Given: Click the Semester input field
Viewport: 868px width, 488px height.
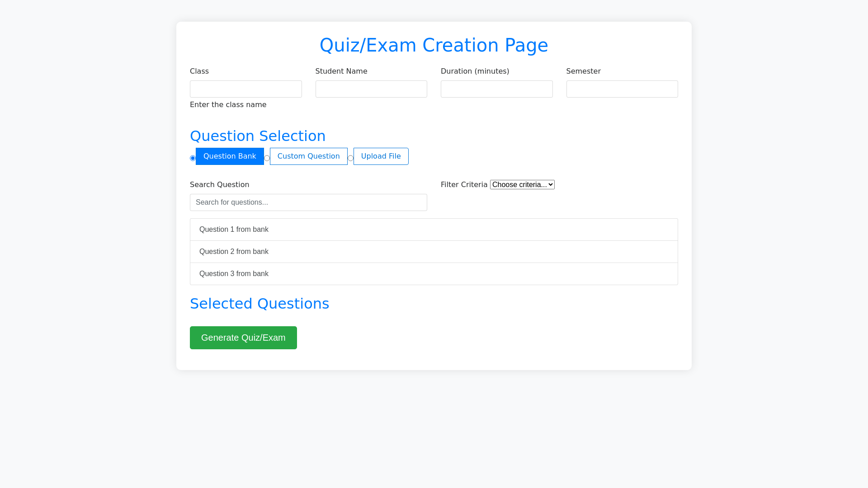Looking at the screenshot, I should click(622, 89).
